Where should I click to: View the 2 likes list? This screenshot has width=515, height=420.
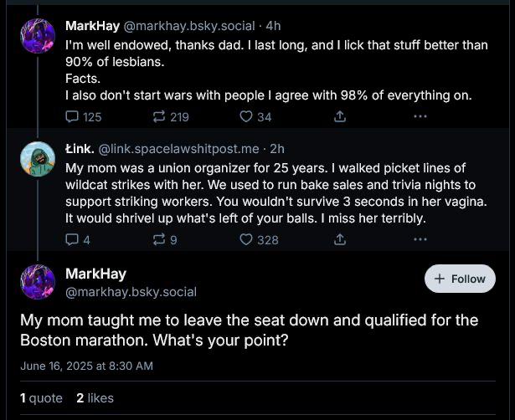pyautogui.click(x=95, y=398)
